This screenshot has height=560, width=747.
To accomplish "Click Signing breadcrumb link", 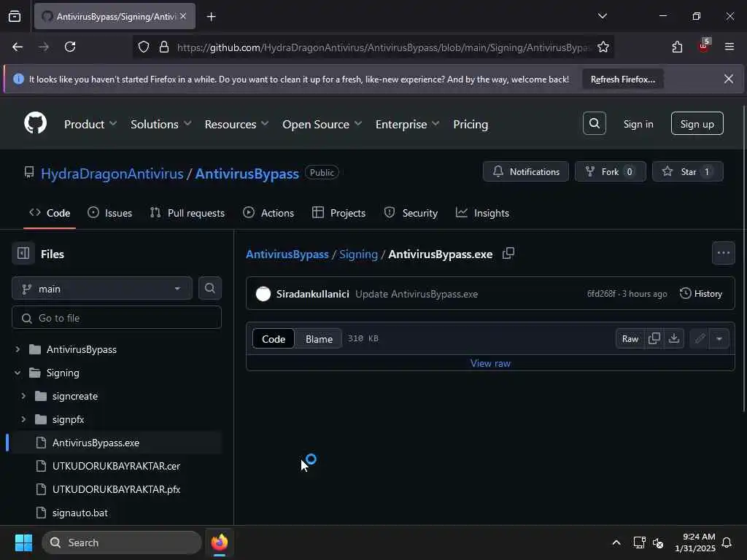I will pyautogui.click(x=358, y=254).
